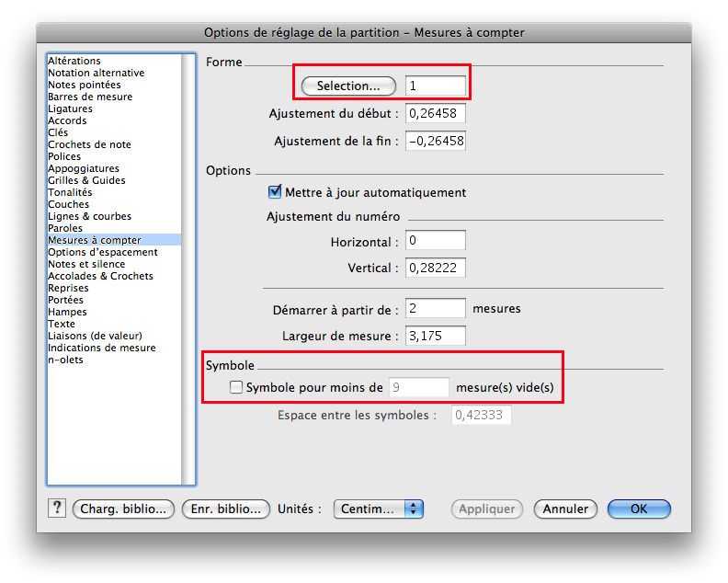Click the Ajustement du début field

pyautogui.click(x=436, y=113)
